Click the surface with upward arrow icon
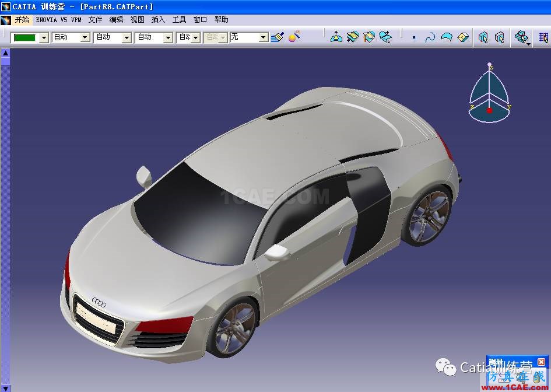This screenshot has width=551, height=392. click(336, 37)
